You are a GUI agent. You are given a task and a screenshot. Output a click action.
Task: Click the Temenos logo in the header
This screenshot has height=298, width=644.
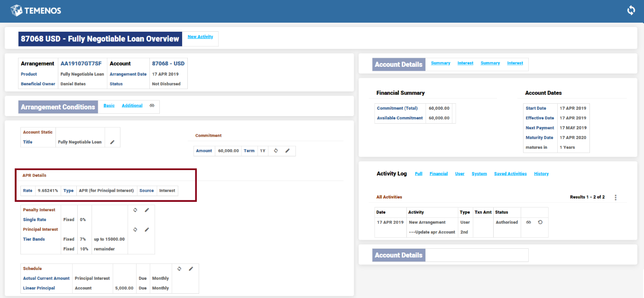pos(36,10)
